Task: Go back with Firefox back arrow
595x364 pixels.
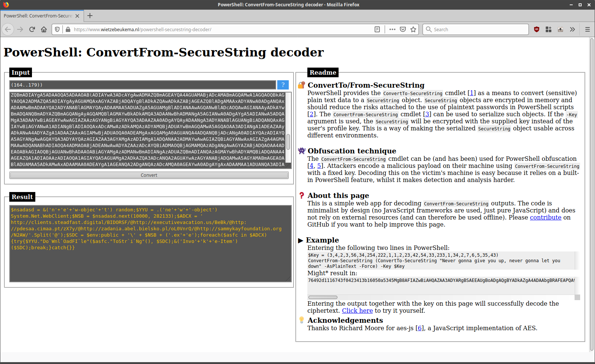Action: (8, 29)
